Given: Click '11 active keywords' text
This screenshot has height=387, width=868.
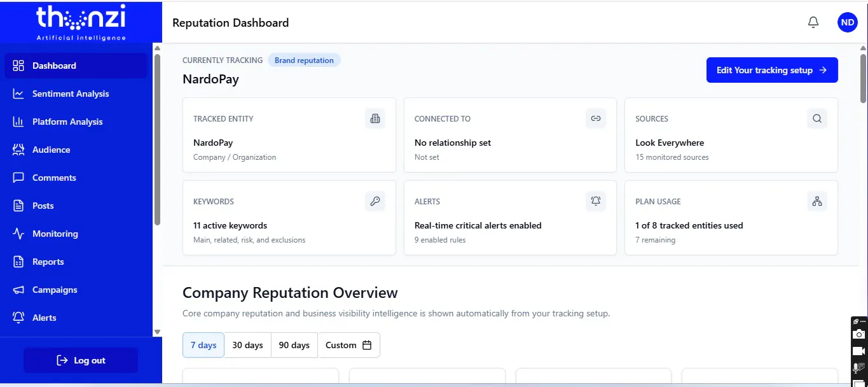Looking at the screenshot, I should tap(230, 225).
